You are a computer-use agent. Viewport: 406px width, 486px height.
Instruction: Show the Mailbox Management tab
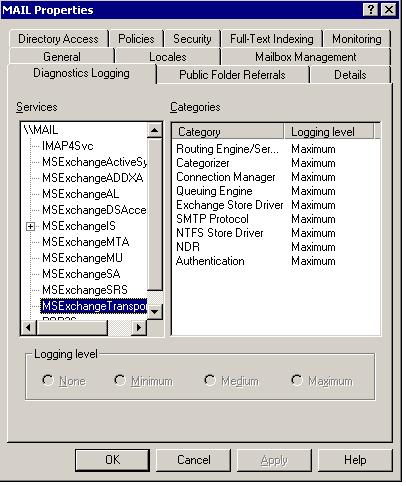(306, 57)
